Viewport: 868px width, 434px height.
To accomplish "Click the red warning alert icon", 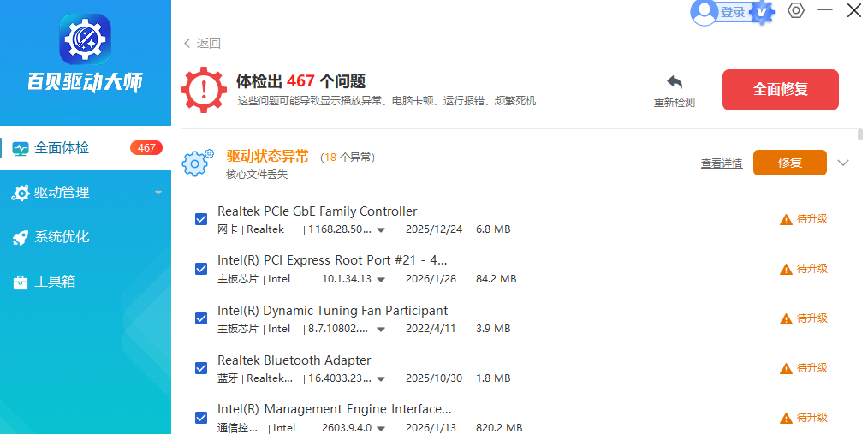I will tap(204, 89).
